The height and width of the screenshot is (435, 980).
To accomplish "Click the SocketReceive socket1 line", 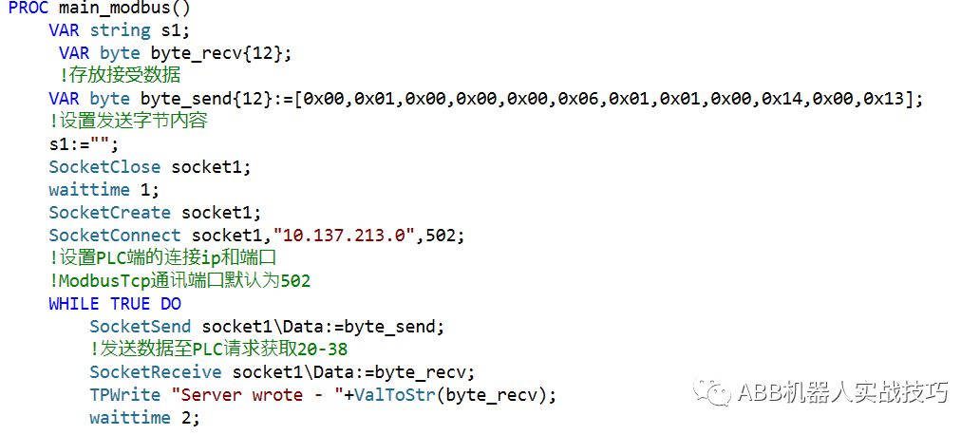I will pos(282,372).
